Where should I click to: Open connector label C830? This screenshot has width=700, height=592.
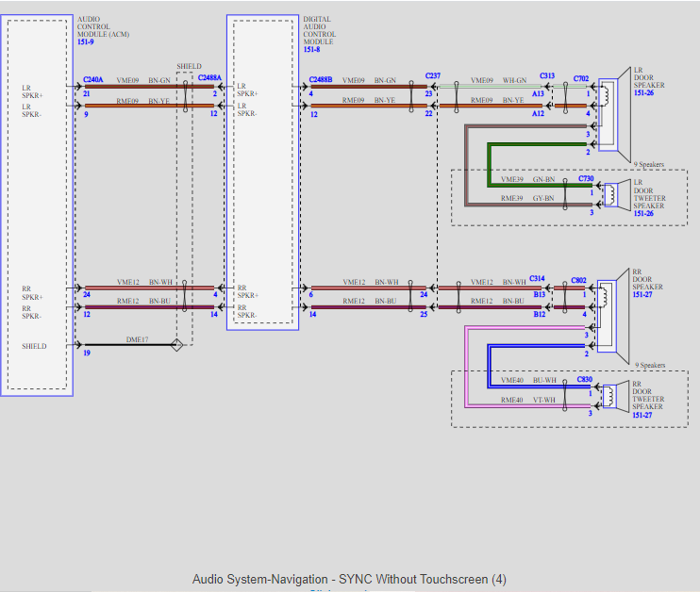584,379
